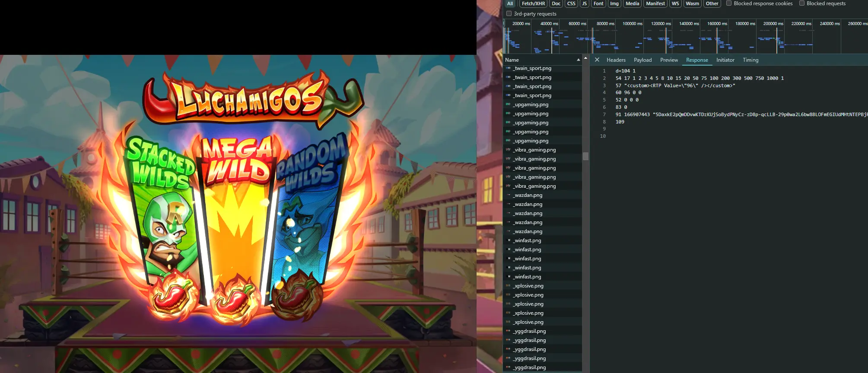This screenshot has width=868, height=373.
Task: Click response line "109"
Action: tap(620, 122)
